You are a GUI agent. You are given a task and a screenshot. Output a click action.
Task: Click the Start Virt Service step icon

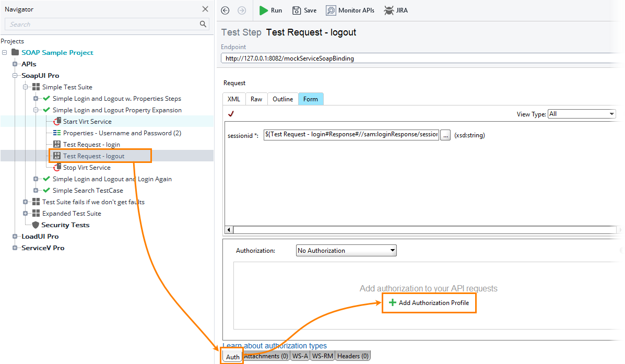[x=57, y=122]
